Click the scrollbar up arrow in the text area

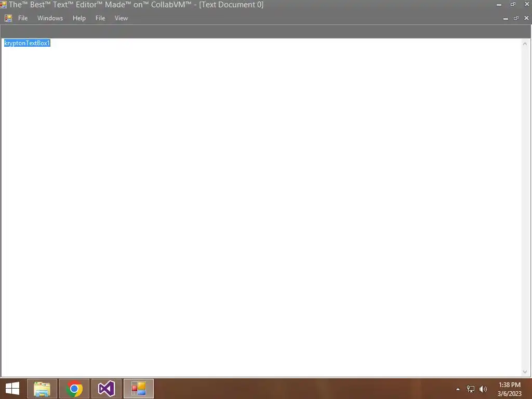pos(525,44)
